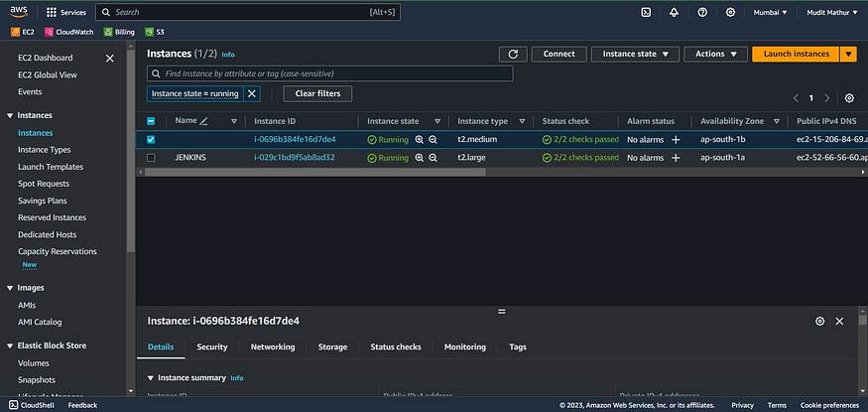
Task: Refresh the instances list
Action: tap(513, 54)
